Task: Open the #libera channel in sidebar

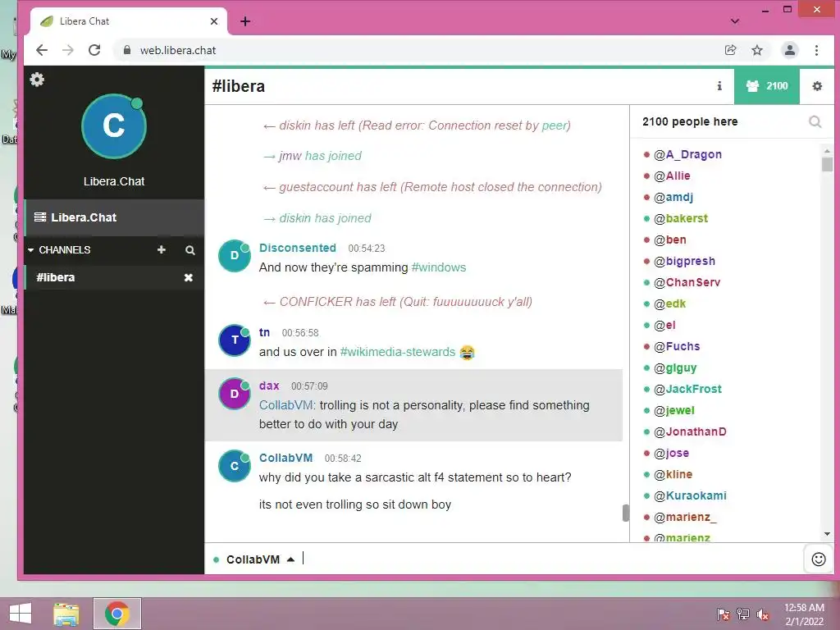Action: tap(56, 277)
